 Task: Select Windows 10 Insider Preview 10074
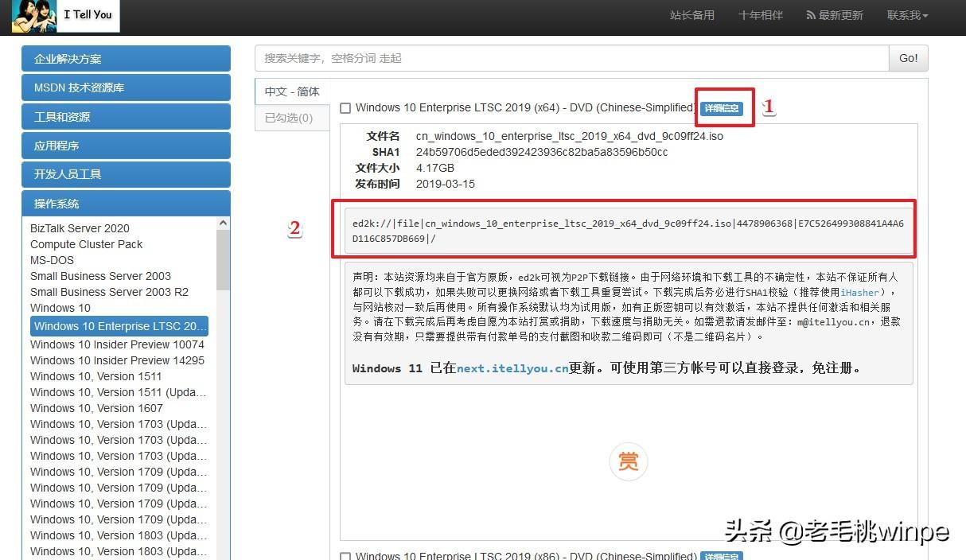tap(117, 344)
